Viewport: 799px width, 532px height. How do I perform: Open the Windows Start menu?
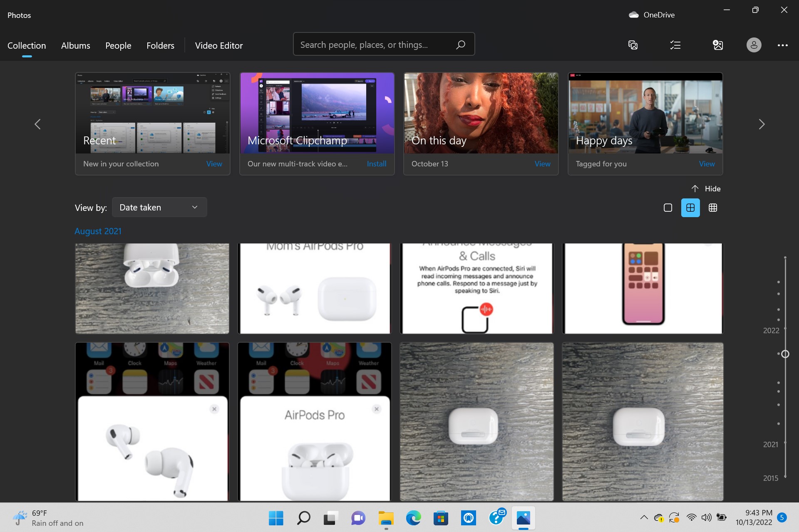pyautogui.click(x=275, y=518)
